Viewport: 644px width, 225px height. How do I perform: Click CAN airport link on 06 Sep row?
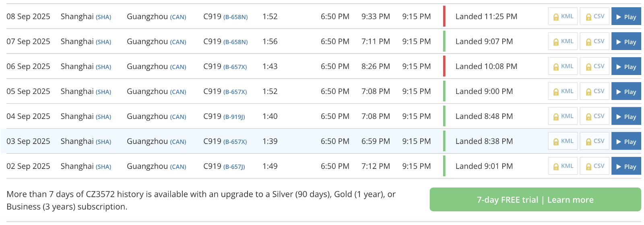178,67
